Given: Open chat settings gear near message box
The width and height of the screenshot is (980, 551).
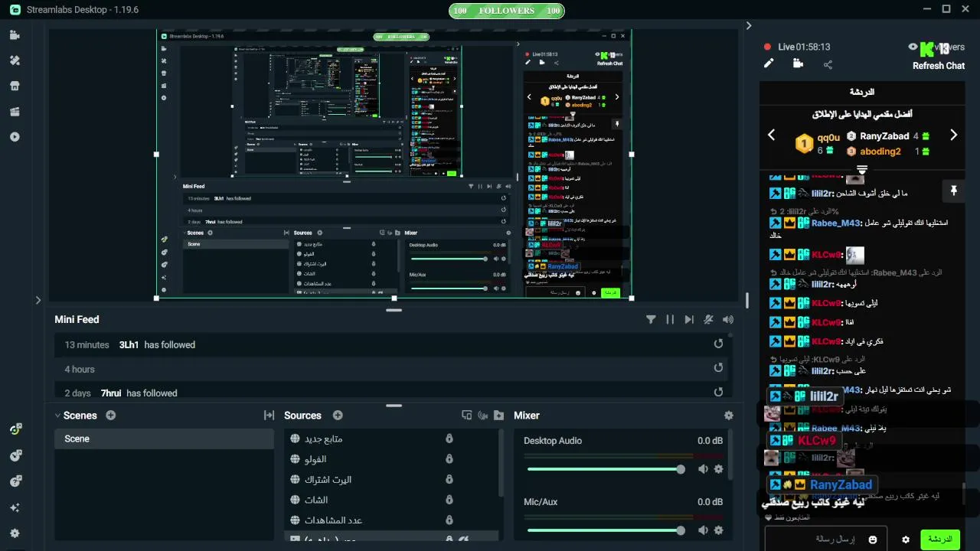Looking at the screenshot, I should click(x=906, y=540).
